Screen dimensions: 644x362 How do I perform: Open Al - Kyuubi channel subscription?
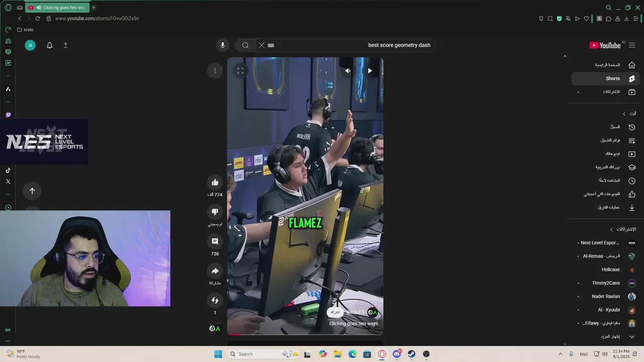[606, 310]
